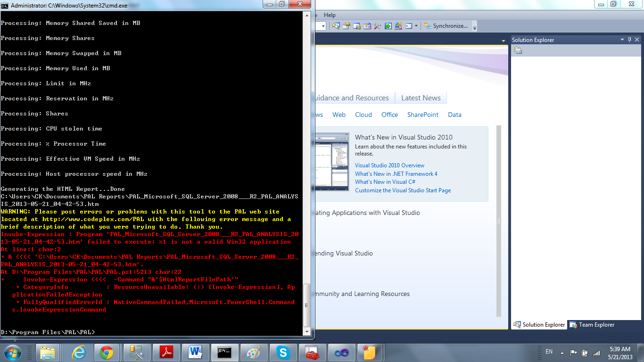
Task: Open the Solution Explorer window position dropdown
Action: pos(622,40)
